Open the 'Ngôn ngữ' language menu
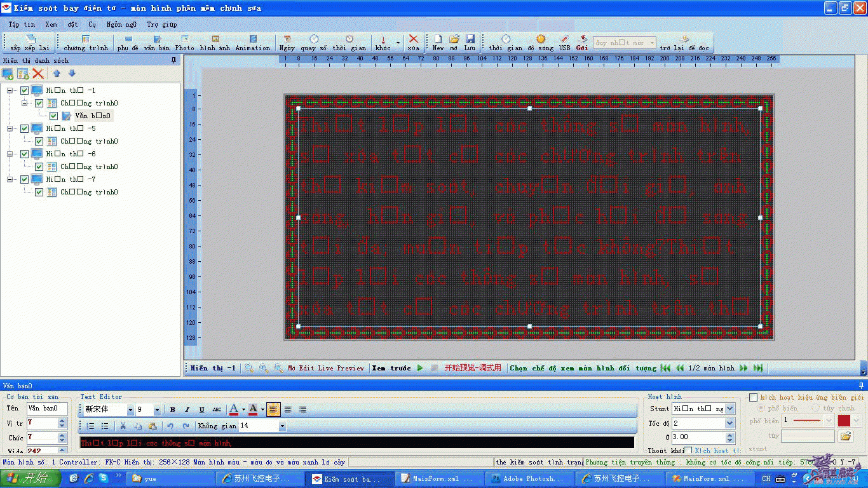Viewport: 868px width, 488px height. pos(121,25)
